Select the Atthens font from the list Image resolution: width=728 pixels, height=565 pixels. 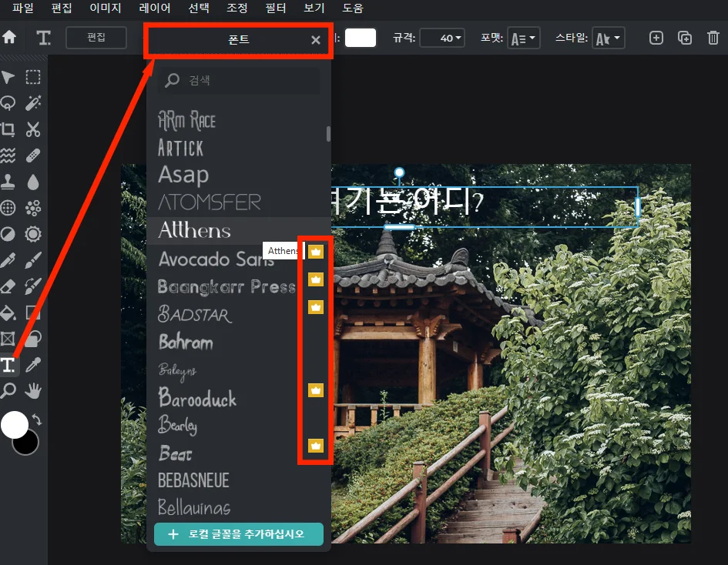[x=194, y=230]
